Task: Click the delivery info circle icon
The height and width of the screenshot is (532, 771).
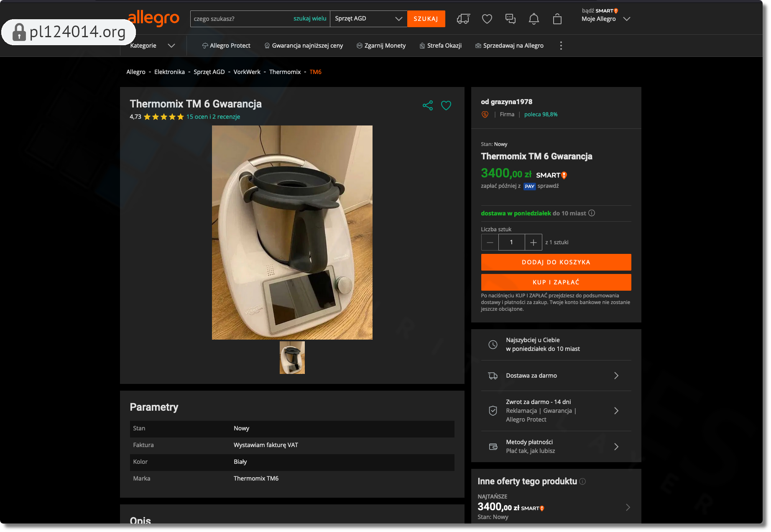Action: [592, 213]
